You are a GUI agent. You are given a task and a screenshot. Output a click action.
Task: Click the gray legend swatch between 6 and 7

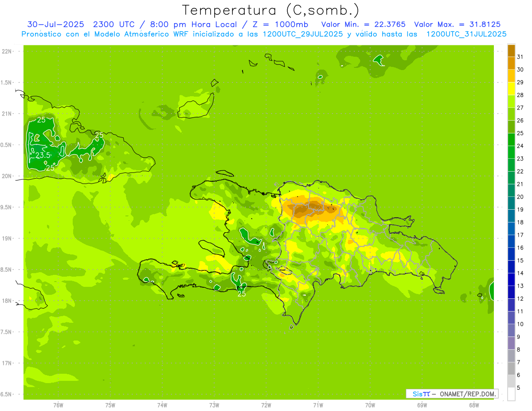511,368
